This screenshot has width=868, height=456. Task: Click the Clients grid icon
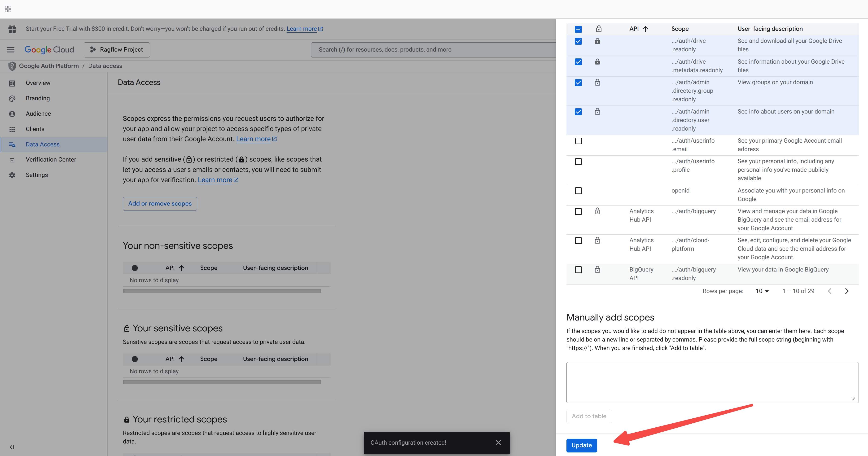click(x=12, y=129)
